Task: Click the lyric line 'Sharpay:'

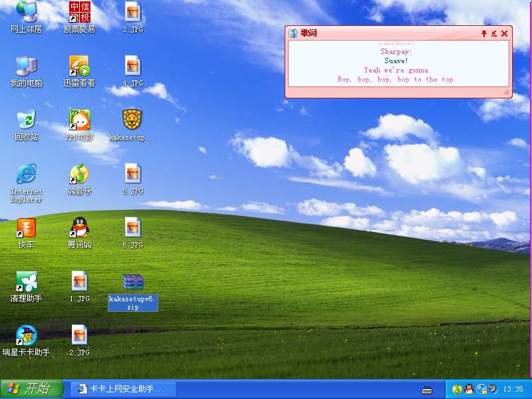Action: click(396, 52)
